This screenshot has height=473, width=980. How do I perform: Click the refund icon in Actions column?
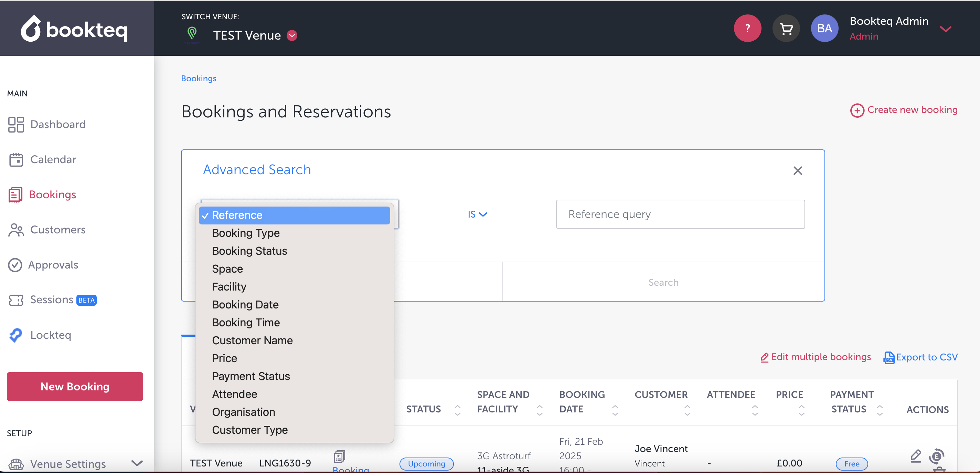(x=936, y=455)
